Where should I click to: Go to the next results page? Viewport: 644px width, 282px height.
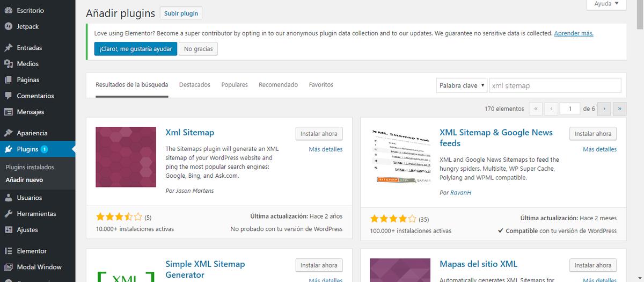click(x=604, y=109)
